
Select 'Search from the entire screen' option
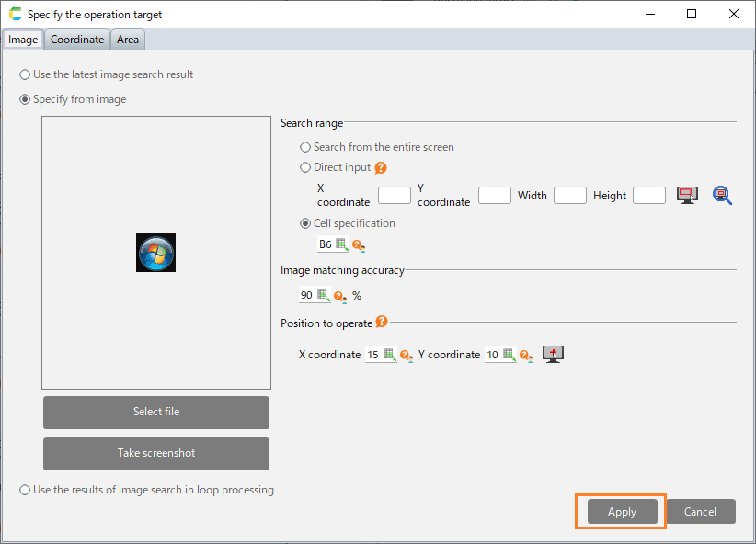tap(305, 147)
